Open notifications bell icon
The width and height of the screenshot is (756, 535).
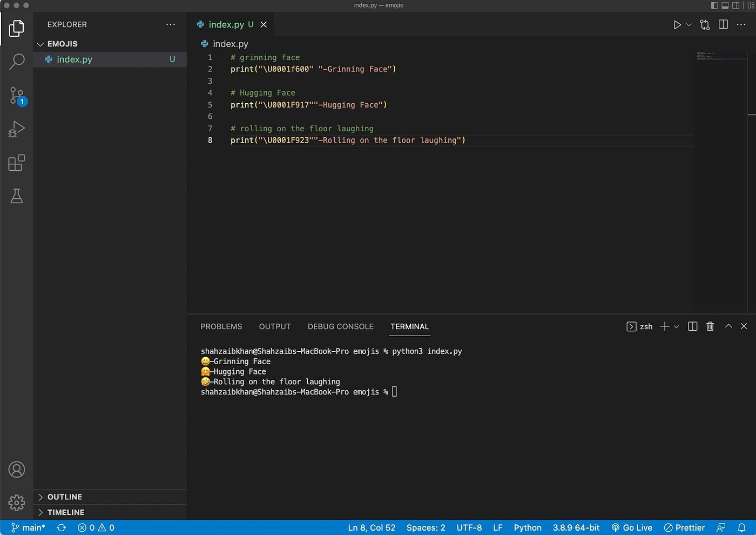(x=742, y=527)
